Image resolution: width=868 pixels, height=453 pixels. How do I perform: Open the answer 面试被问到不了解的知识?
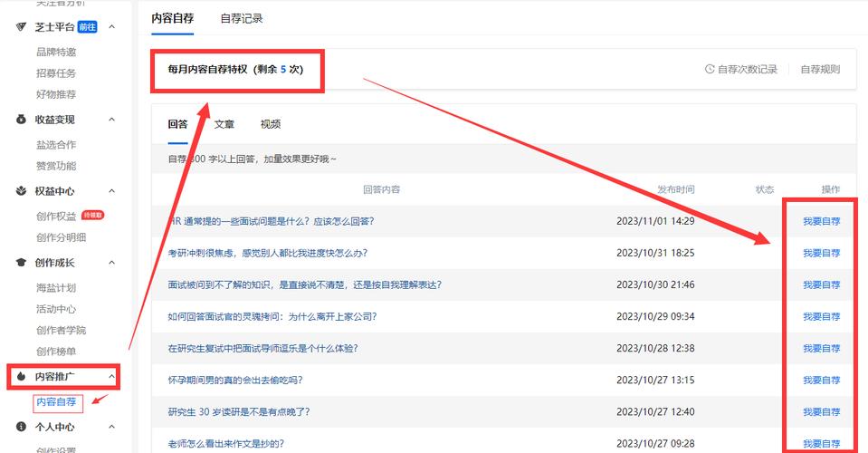click(x=304, y=284)
